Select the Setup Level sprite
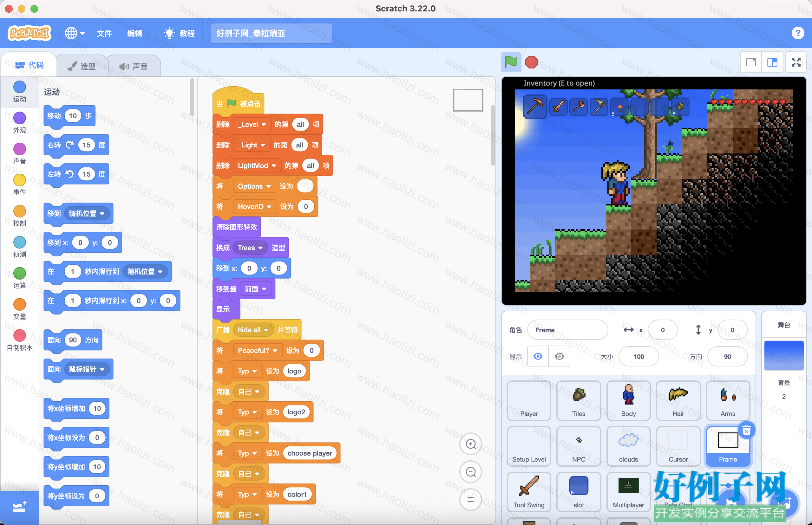The image size is (812, 525). click(x=529, y=446)
